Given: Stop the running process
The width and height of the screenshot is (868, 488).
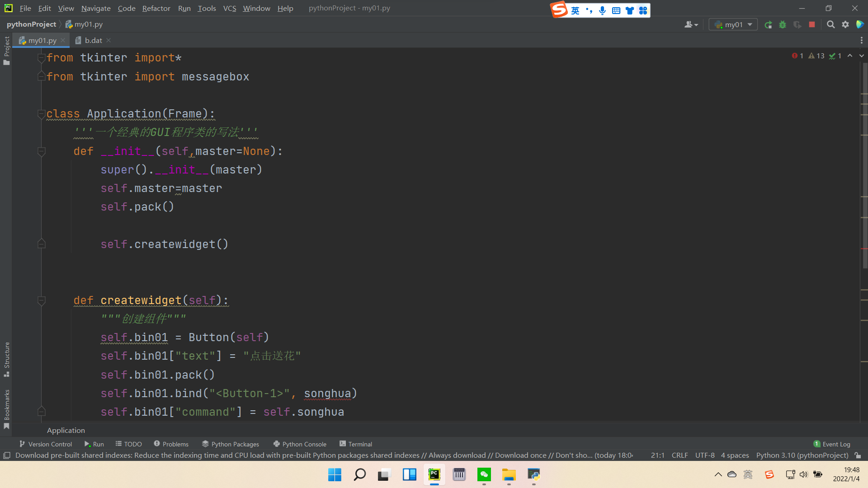Looking at the screenshot, I should [x=812, y=25].
